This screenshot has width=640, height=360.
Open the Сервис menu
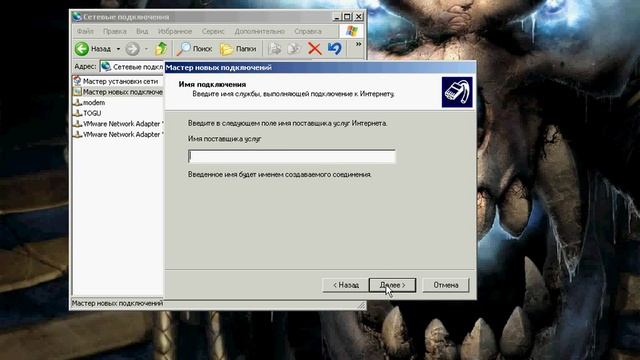tap(213, 31)
